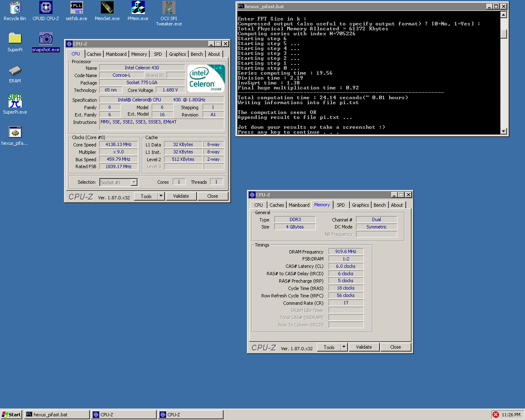Screen dimensions: 525x420
Task: Click the Name field Intel Celeron 430
Action: click(142, 68)
